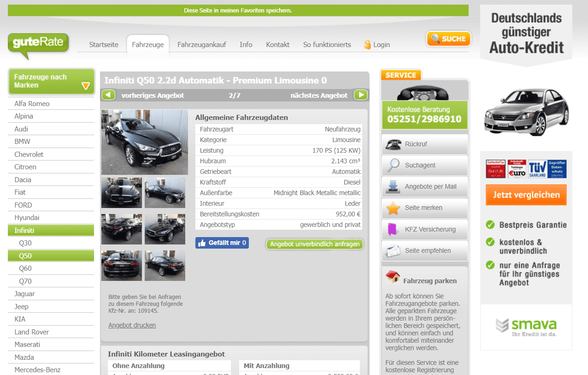
Task: Click the Testsieger Euro badge
Action: click(x=517, y=169)
